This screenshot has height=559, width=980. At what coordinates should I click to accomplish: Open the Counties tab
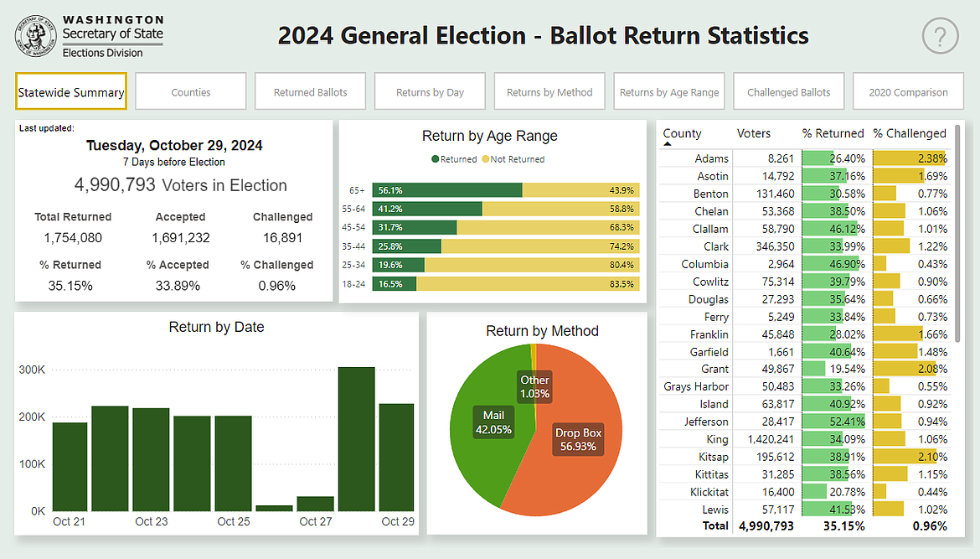tap(191, 92)
